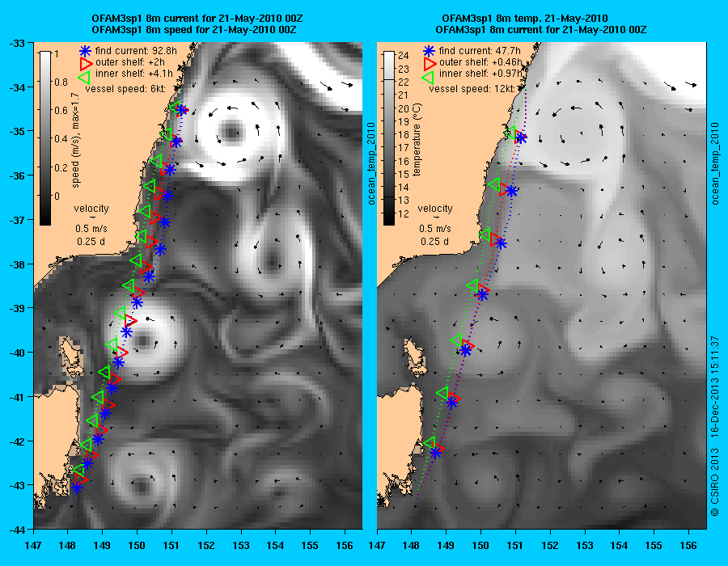Click the temperature grayscale colorbar in the right panel
Viewport: 728px width, 566px height.
click(388, 137)
